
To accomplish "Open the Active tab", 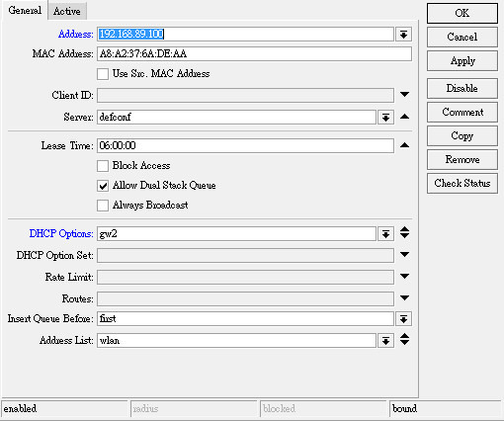I will (67, 11).
